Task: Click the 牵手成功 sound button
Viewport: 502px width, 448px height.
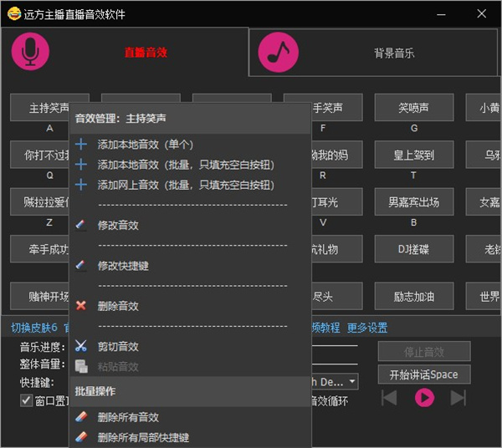Action: (39, 249)
